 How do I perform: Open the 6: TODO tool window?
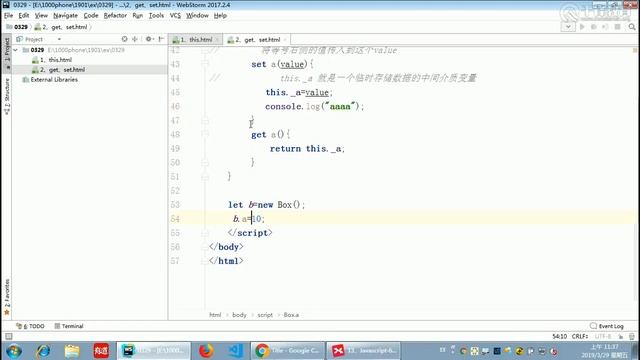tap(30, 326)
